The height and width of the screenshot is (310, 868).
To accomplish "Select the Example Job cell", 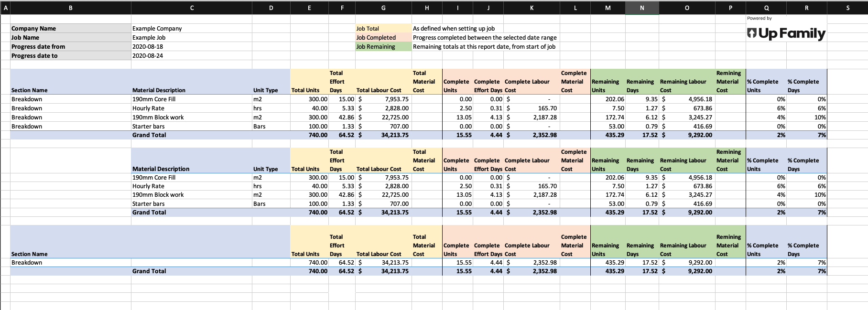I will [192, 38].
